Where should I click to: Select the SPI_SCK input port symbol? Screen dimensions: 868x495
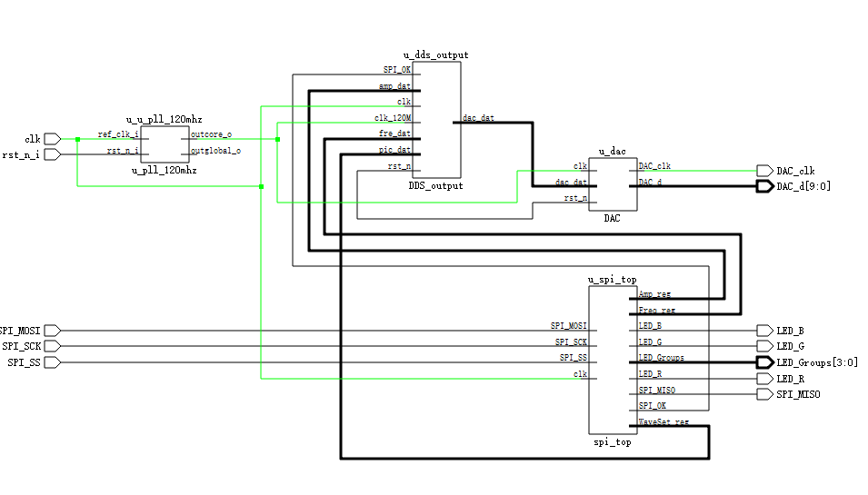[53, 346]
